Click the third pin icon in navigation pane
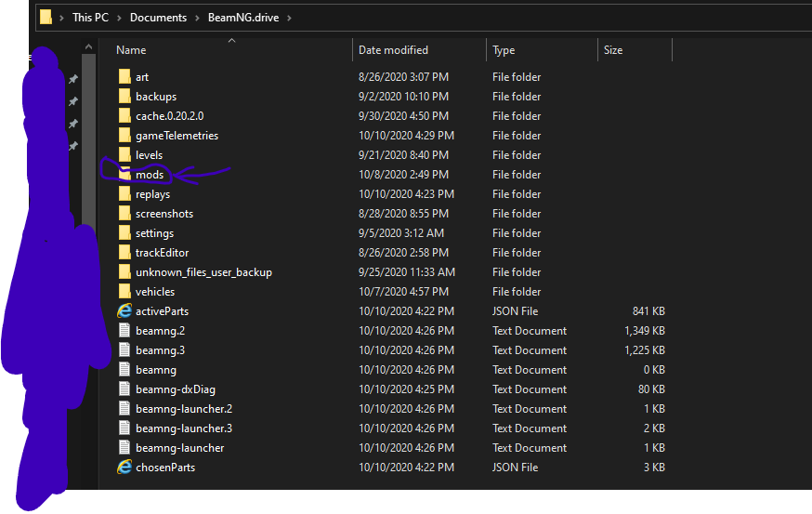812x514 pixels. pyautogui.click(x=73, y=124)
